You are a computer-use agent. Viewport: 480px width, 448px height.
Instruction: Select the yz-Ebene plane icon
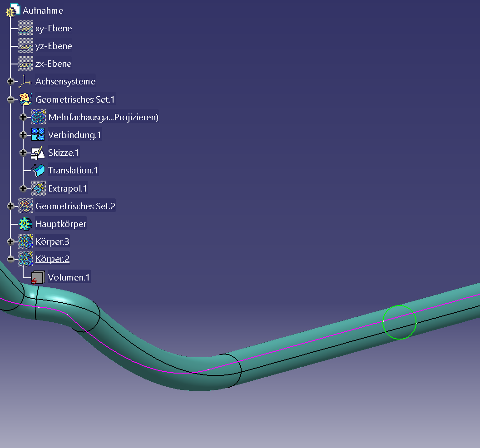(26, 46)
